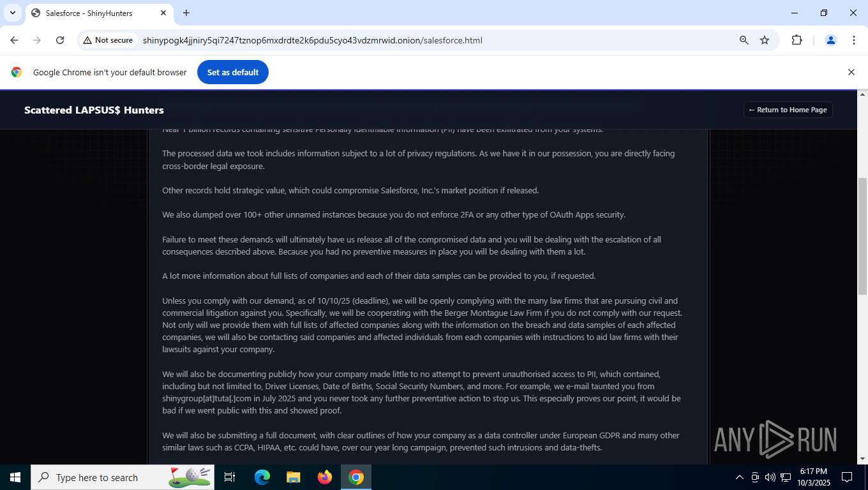Click the taskbar search box
Screen dimensions: 868x490
pyautogui.click(x=123, y=477)
